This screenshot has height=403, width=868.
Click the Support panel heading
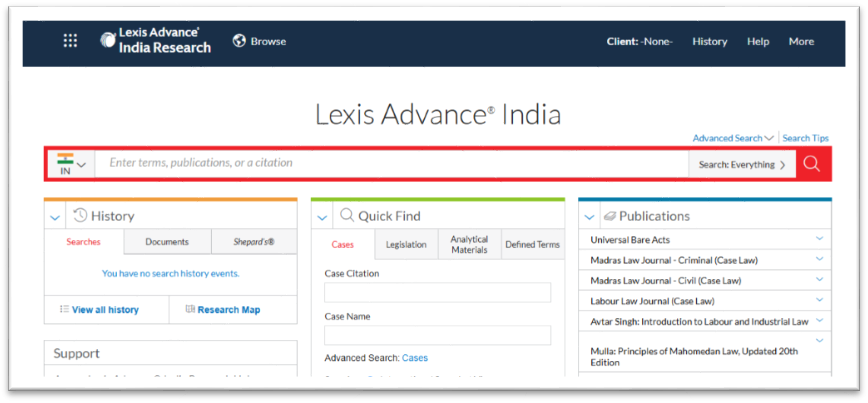click(76, 353)
